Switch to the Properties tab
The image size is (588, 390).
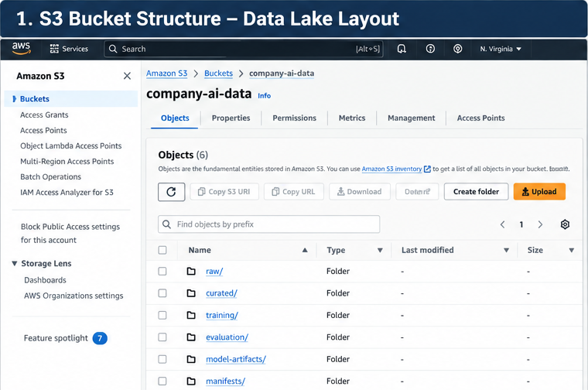click(x=231, y=118)
